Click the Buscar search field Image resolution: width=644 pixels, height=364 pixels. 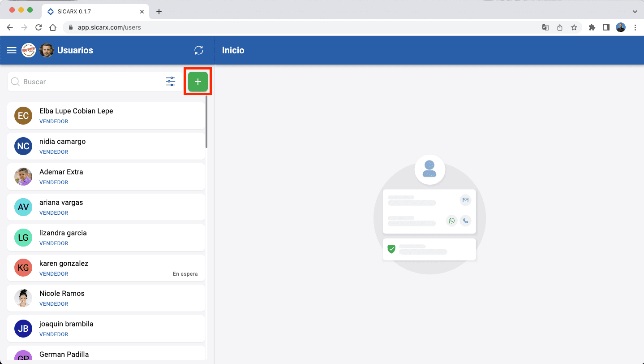click(x=90, y=82)
